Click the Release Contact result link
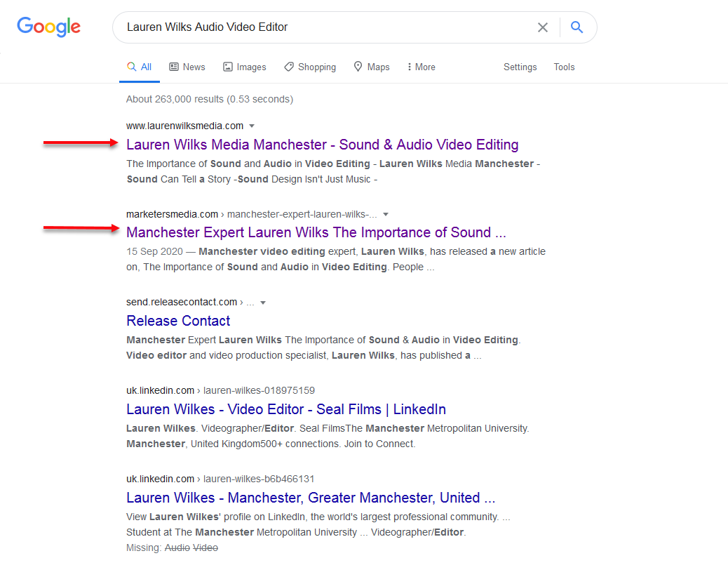This screenshot has height=577, width=728. tap(178, 321)
